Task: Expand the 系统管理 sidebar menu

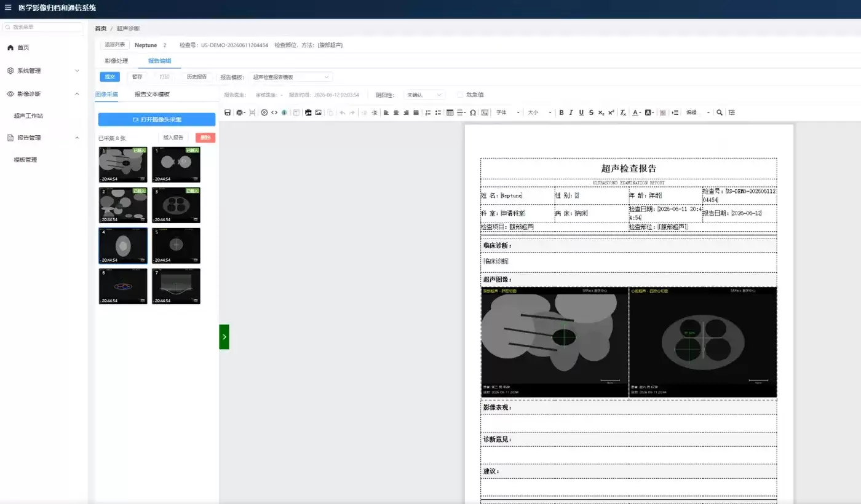Action: point(44,71)
